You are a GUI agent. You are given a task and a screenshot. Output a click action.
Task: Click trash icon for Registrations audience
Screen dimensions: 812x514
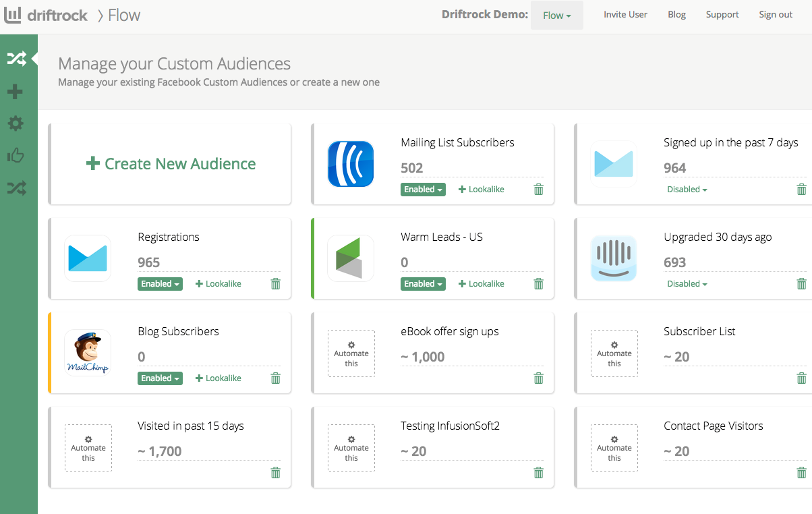tap(275, 284)
